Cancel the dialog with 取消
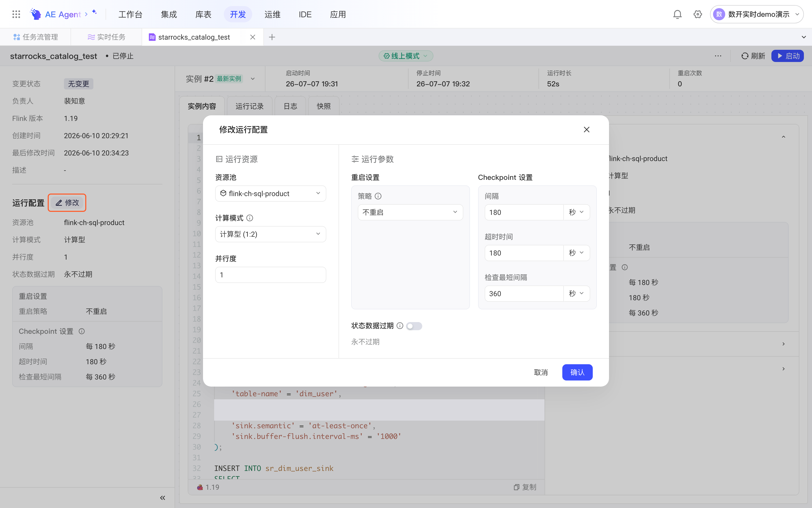The height and width of the screenshot is (508, 812). (541, 372)
